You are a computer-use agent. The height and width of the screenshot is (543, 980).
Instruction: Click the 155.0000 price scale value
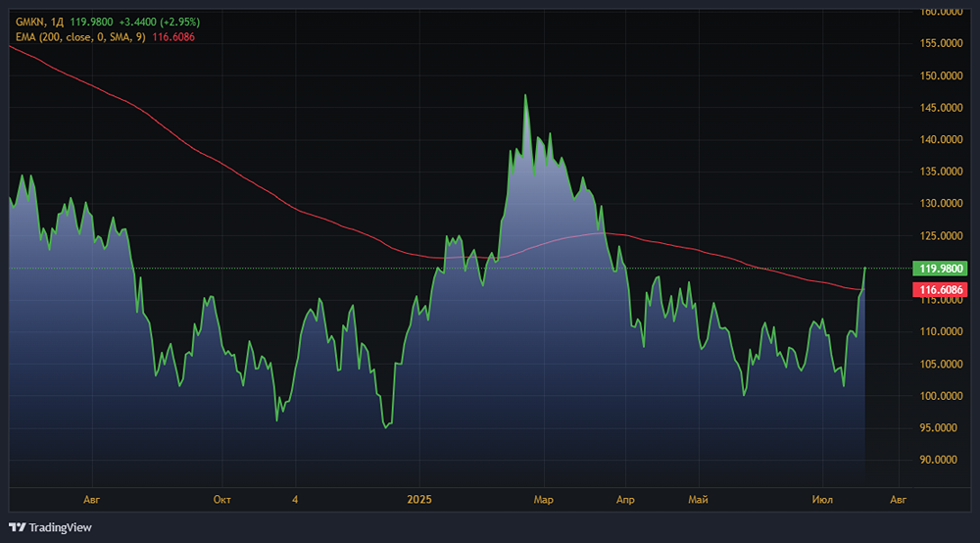(941, 43)
